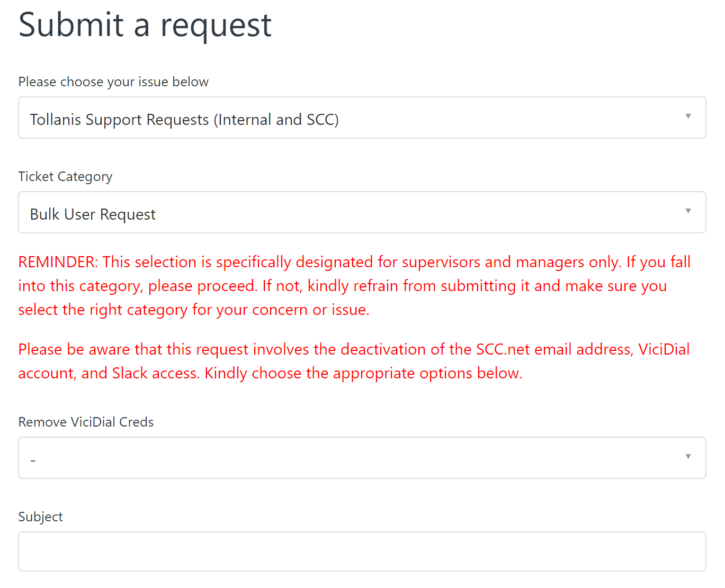
Task: Click the 'Submit a request' heading
Action: coord(145,25)
